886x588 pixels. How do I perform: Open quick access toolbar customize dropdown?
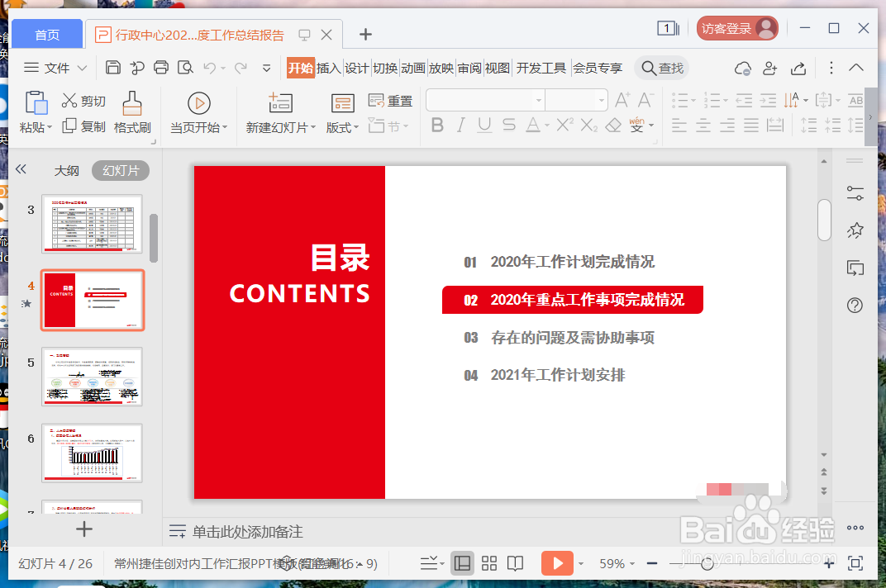click(267, 69)
